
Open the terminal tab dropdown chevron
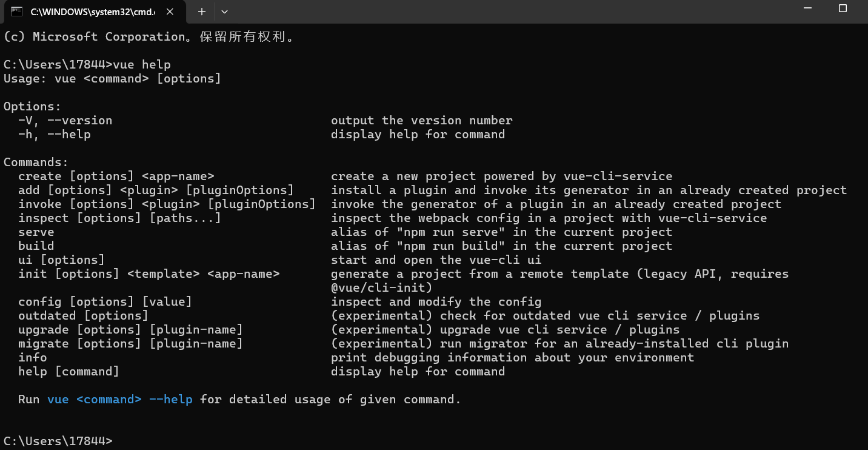coord(223,11)
